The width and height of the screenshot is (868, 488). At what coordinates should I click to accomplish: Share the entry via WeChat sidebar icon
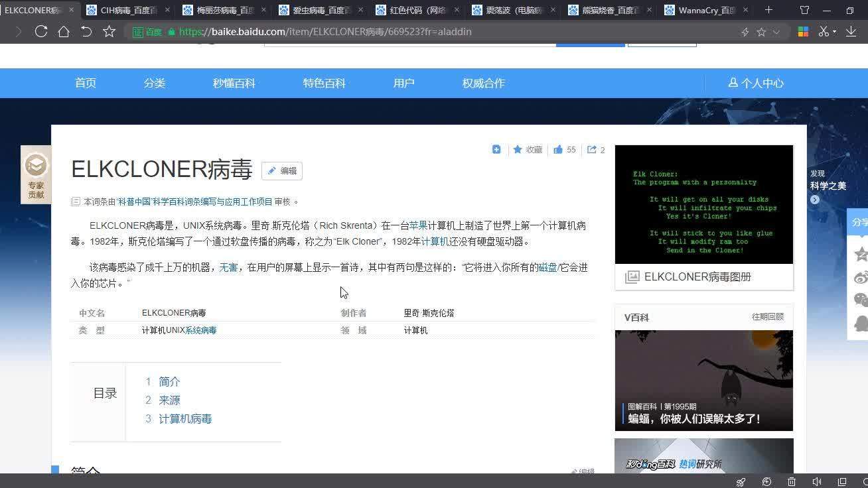[861, 299]
